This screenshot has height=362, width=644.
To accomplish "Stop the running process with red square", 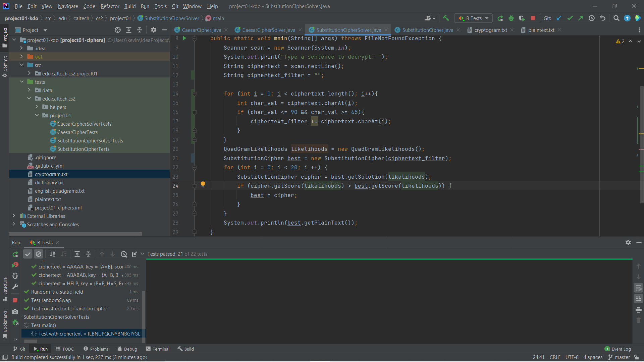I will [x=533, y=18].
